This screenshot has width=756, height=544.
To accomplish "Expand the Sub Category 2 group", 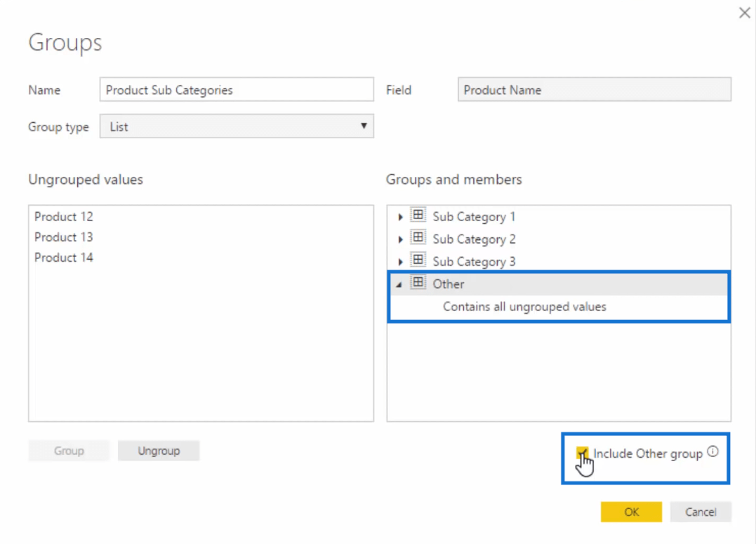I will point(400,239).
